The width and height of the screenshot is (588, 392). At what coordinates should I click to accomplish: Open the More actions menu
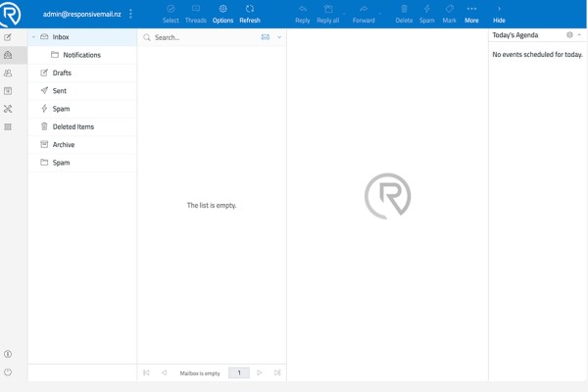(x=471, y=14)
